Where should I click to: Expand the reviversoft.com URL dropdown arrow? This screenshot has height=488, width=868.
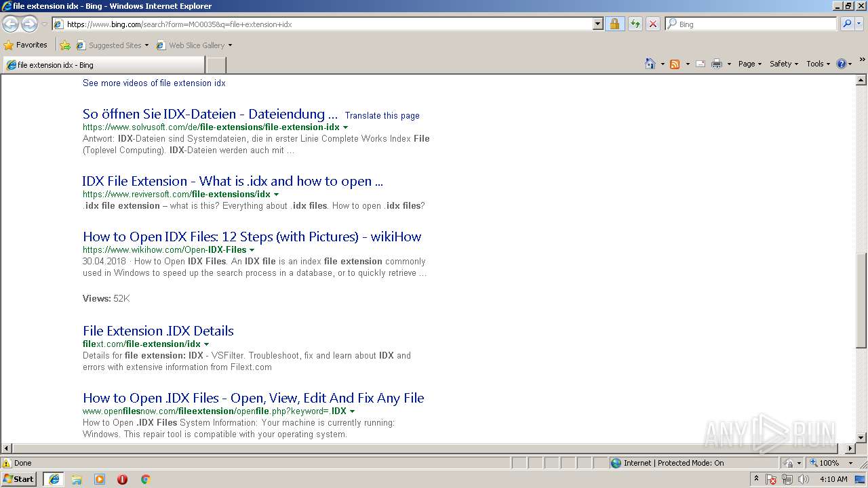click(x=276, y=195)
